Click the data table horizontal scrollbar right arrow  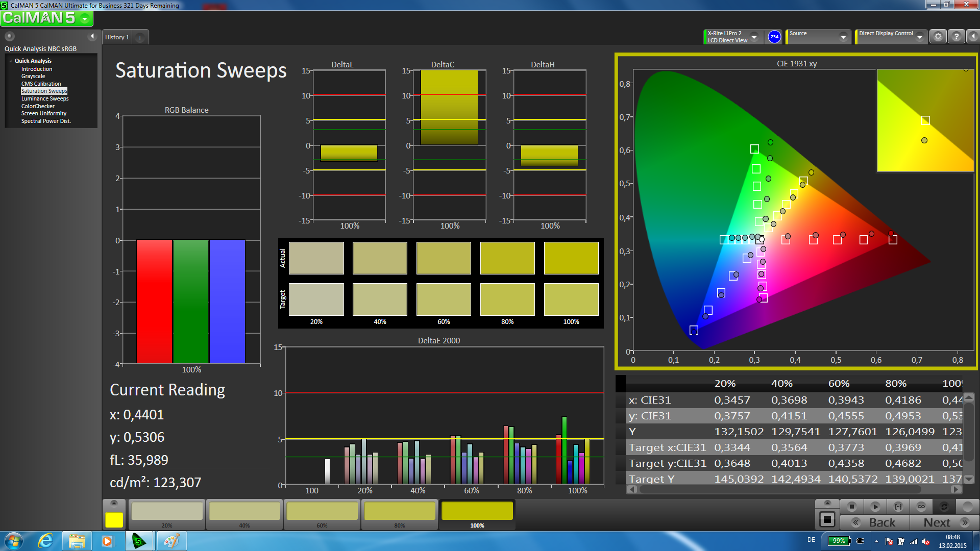[x=955, y=489]
